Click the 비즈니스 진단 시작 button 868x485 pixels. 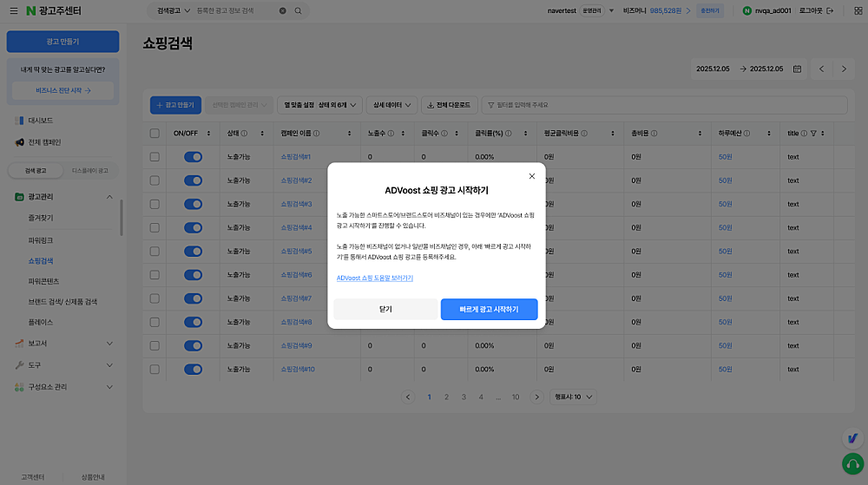click(x=63, y=91)
